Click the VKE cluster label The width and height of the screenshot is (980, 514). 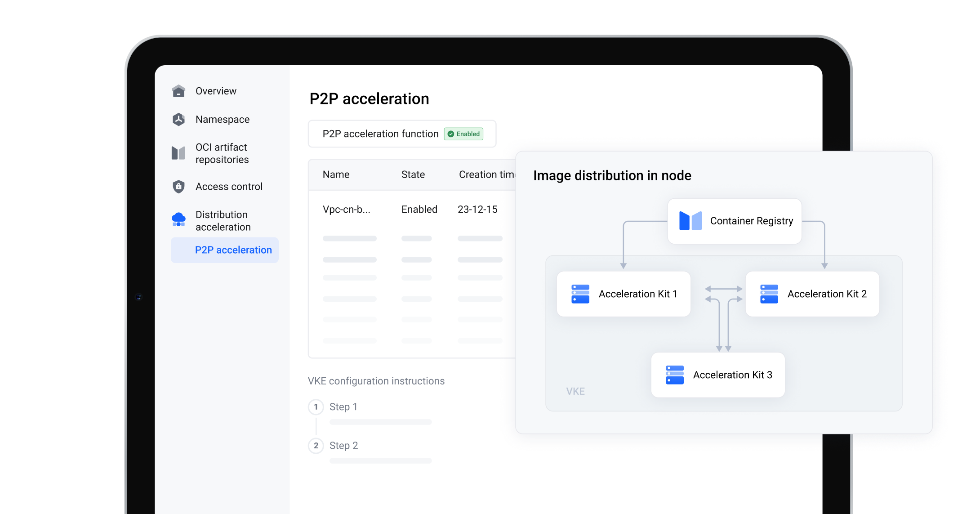[575, 391]
